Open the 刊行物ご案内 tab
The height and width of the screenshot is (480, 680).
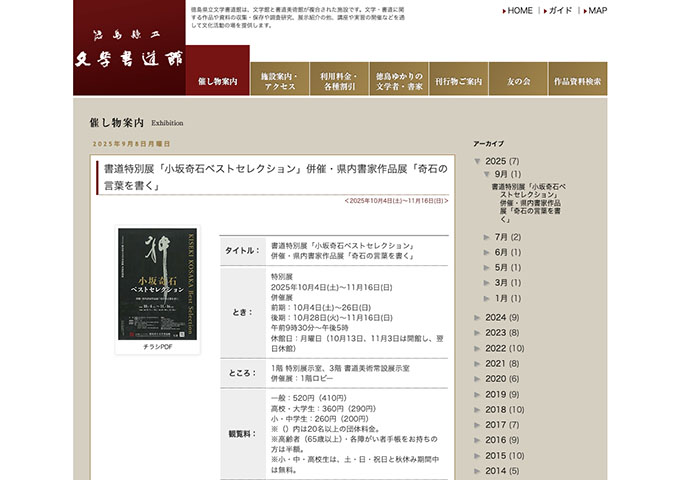pos(459,80)
